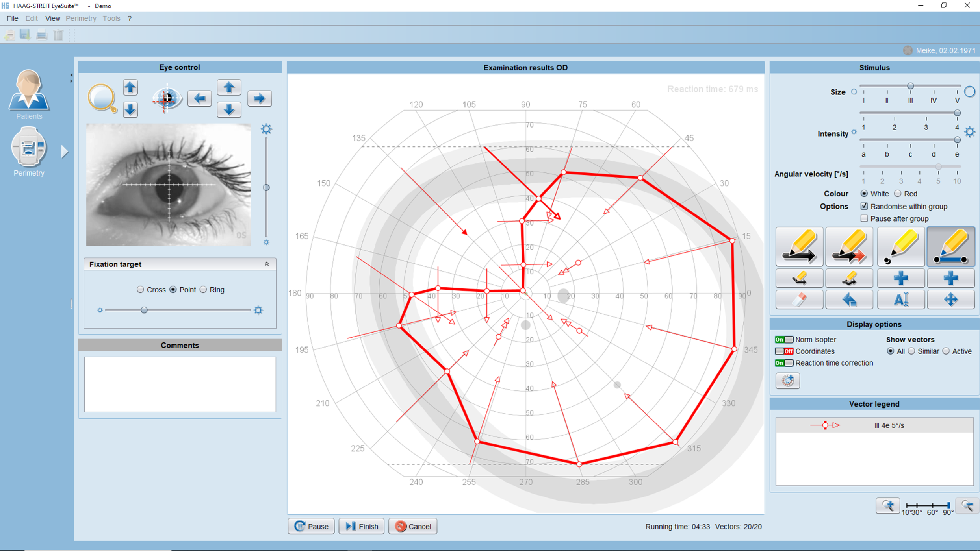Open the View menu
This screenshot has height=551, width=980.
52,18
